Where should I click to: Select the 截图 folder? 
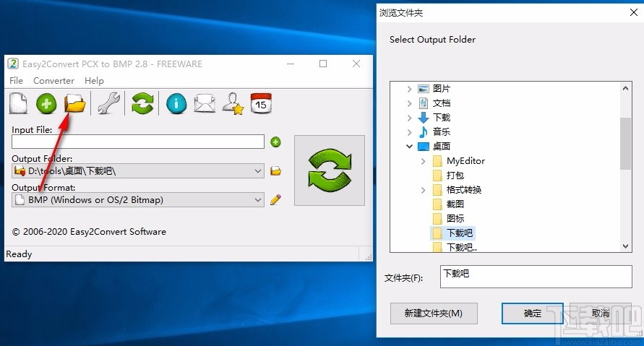455,204
